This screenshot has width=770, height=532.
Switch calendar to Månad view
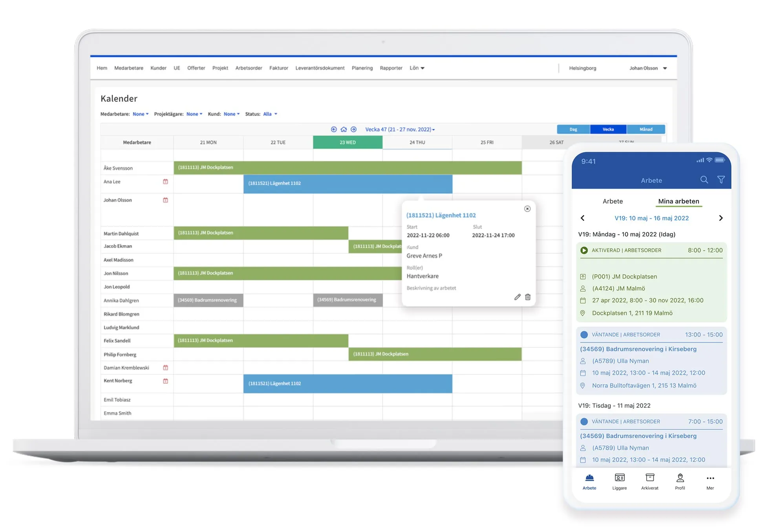pyautogui.click(x=646, y=129)
